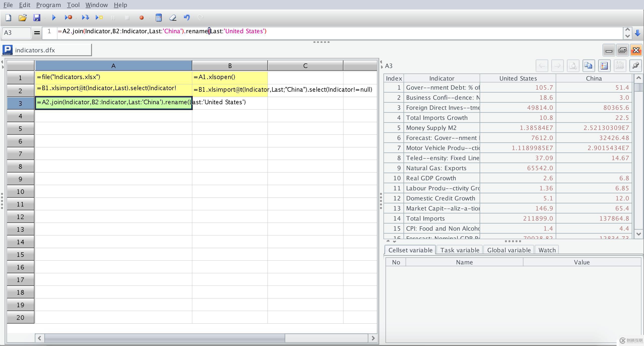Click the Run/Execute button (play icon)
This screenshot has width=644, height=346.
(x=54, y=17)
